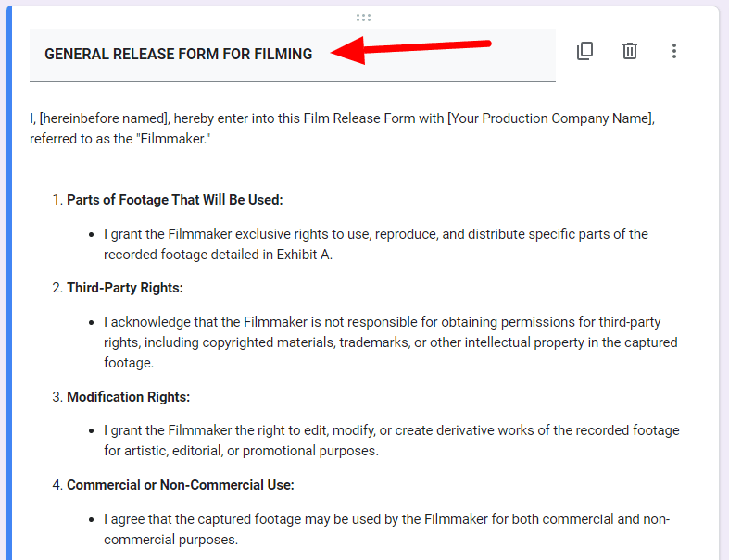
Task: Click the edit, modify derivative works bullet
Action: tap(392, 441)
